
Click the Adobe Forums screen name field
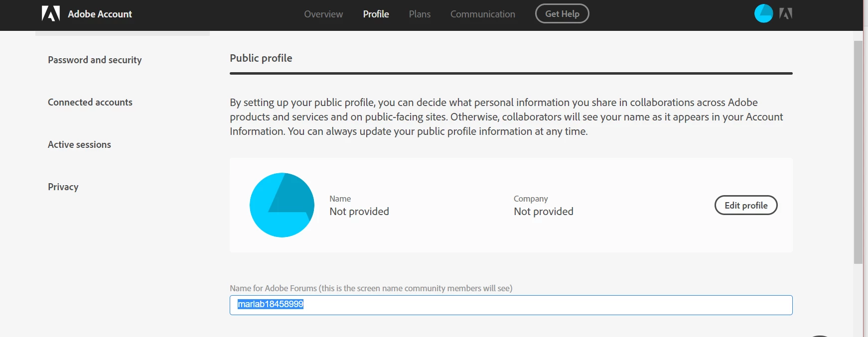click(x=511, y=305)
